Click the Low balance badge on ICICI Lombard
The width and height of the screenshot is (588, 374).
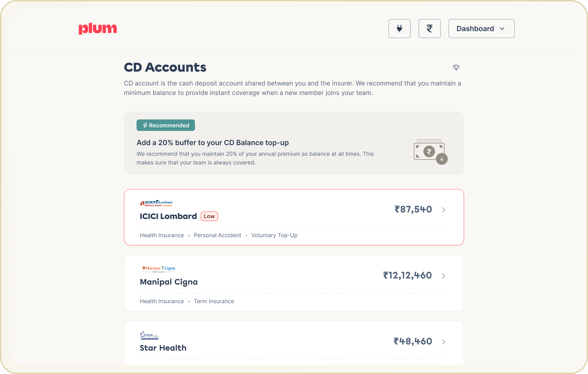(x=209, y=216)
